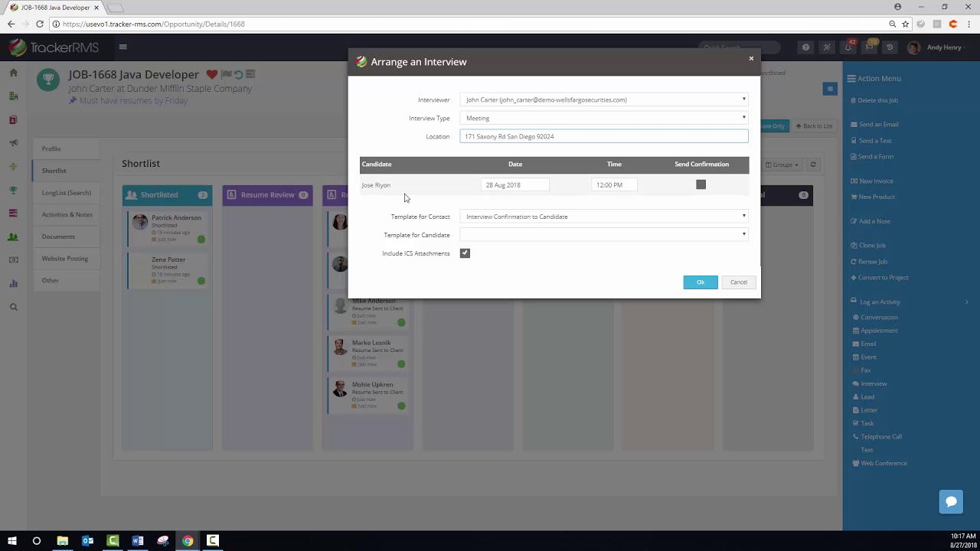Expand the empty Template for Candidate dropdown

pyautogui.click(x=604, y=235)
